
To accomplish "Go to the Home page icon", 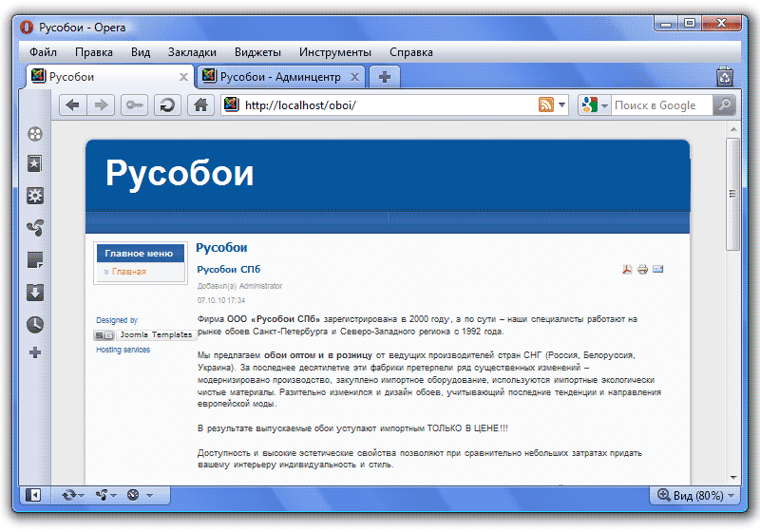I will point(200,105).
